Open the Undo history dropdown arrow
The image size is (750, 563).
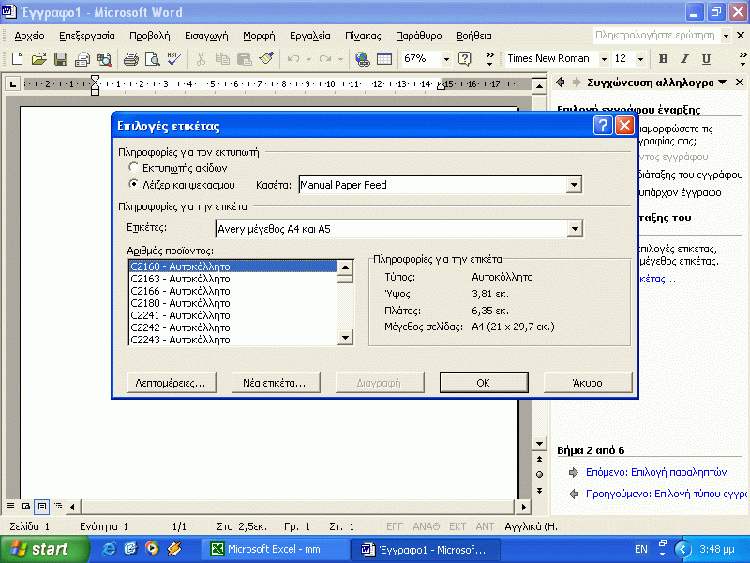pos(309,59)
